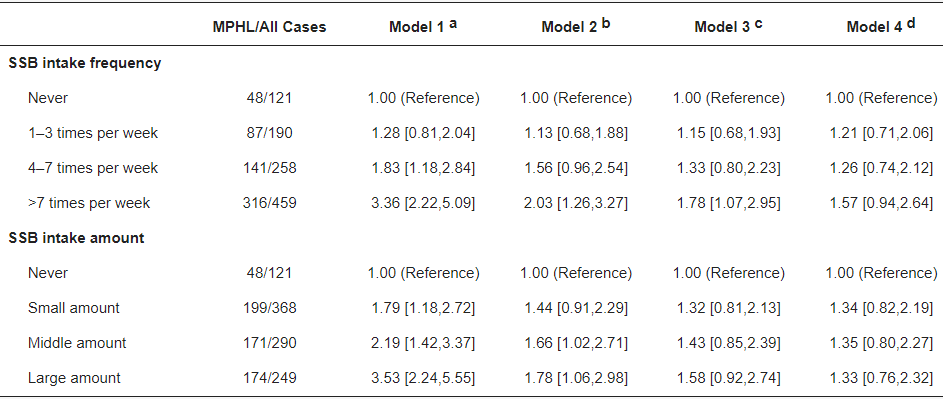This screenshot has width=943, height=399.
Task: Click the 174/249 cases cell
Action: [x=269, y=378]
